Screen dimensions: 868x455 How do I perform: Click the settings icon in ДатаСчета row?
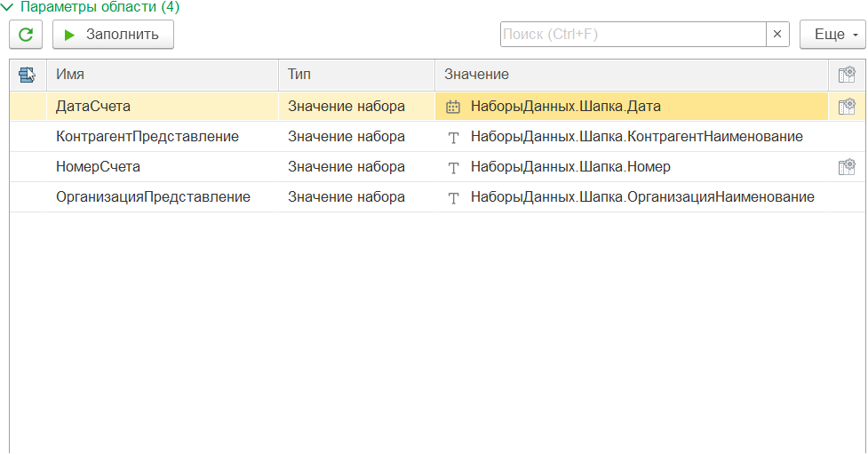tap(847, 107)
